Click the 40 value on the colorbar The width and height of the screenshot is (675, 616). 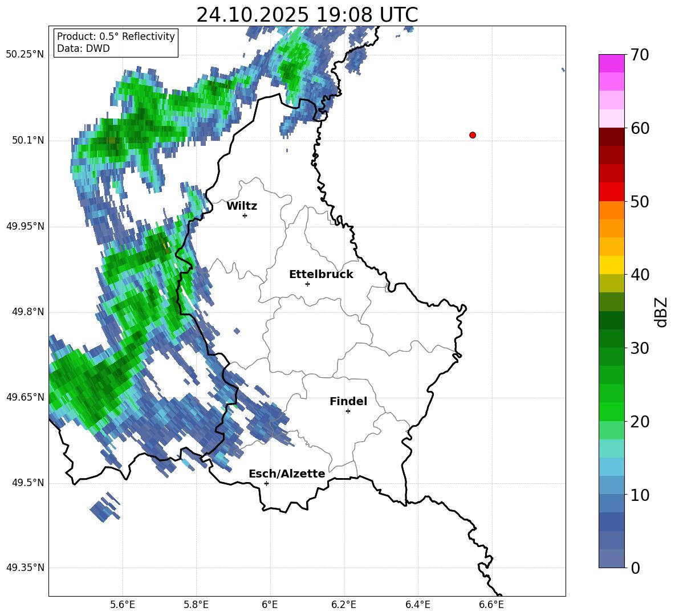[x=639, y=275]
